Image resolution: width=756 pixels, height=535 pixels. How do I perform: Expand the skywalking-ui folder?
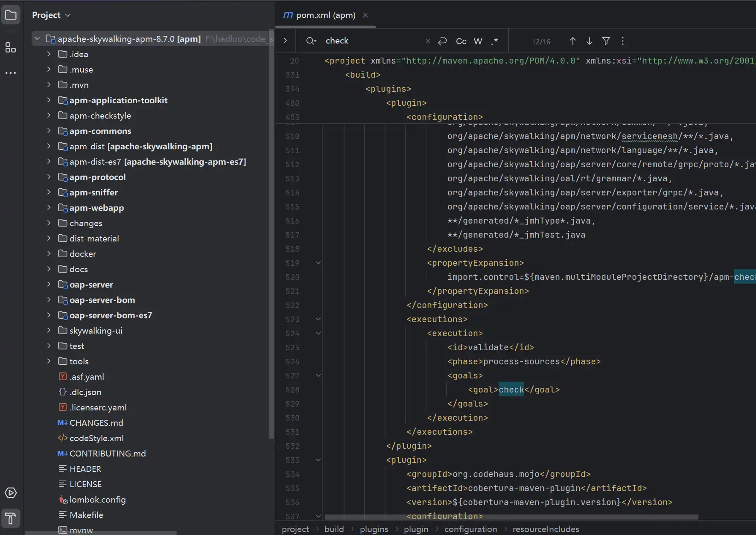tap(49, 330)
